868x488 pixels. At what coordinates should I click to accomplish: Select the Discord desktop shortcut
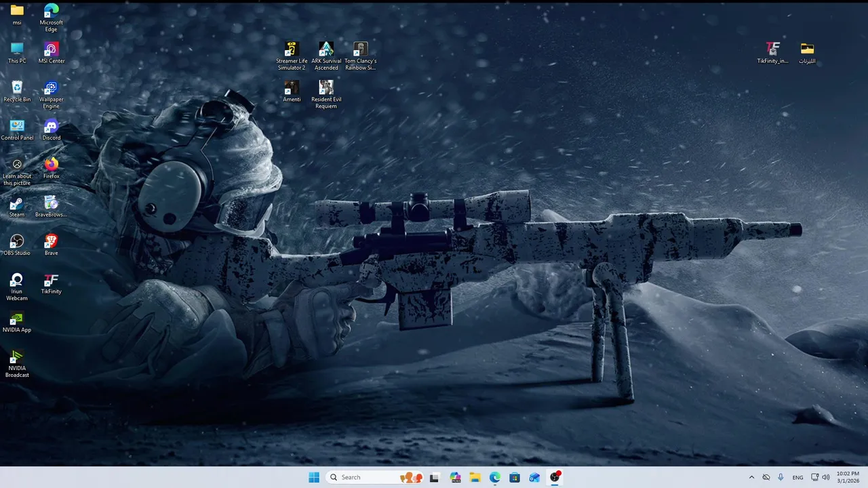(x=51, y=130)
